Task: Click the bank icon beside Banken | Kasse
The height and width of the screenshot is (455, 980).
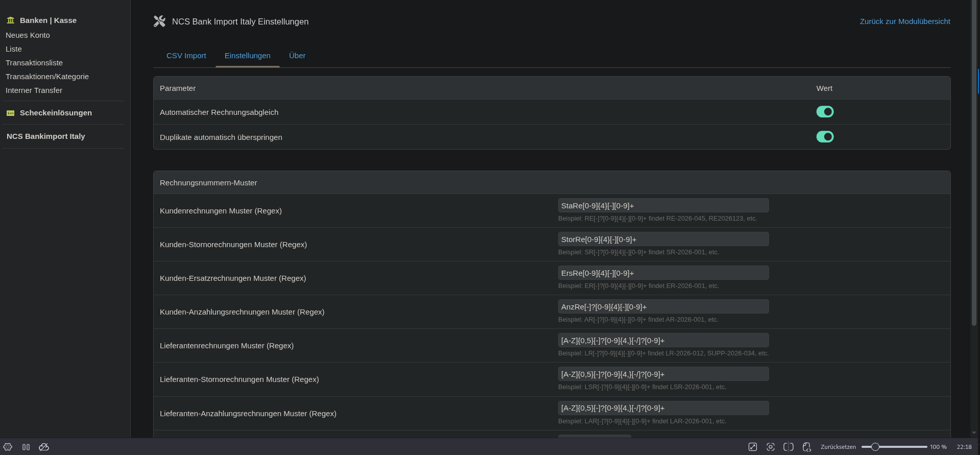Action: tap(11, 20)
